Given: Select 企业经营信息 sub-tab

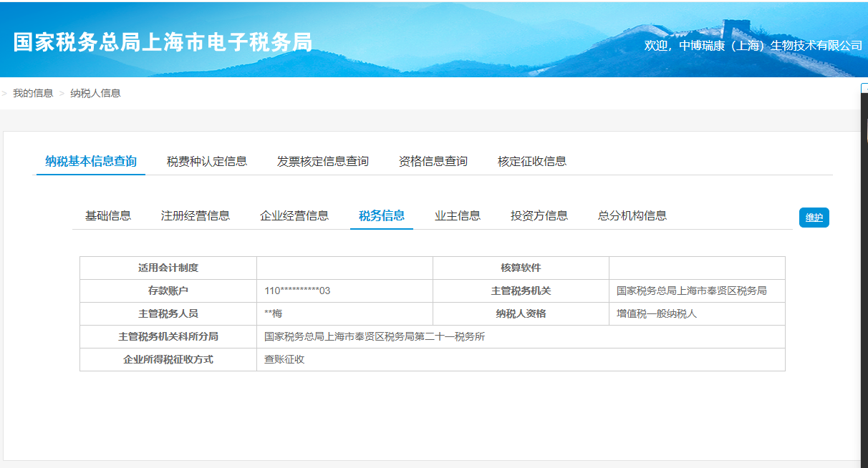Looking at the screenshot, I should tap(294, 215).
